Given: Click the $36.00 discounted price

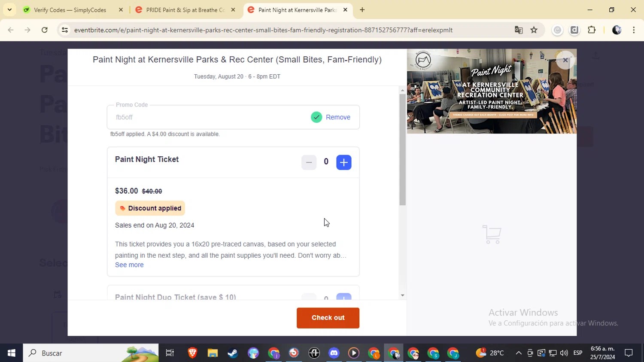Looking at the screenshot, I should (126, 191).
